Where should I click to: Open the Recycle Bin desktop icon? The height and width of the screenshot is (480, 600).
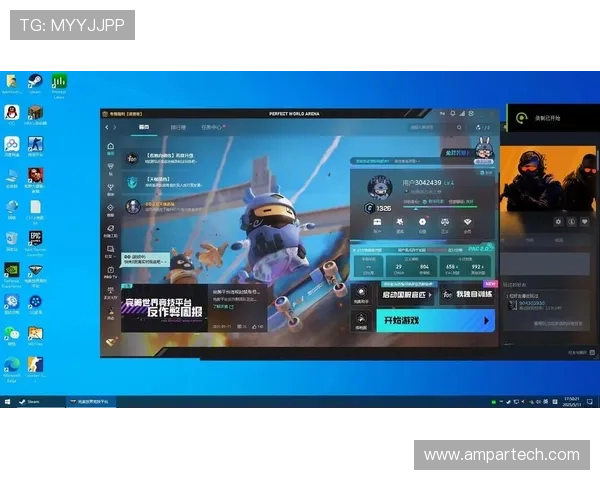pyautogui.click(x=12, y=241)
